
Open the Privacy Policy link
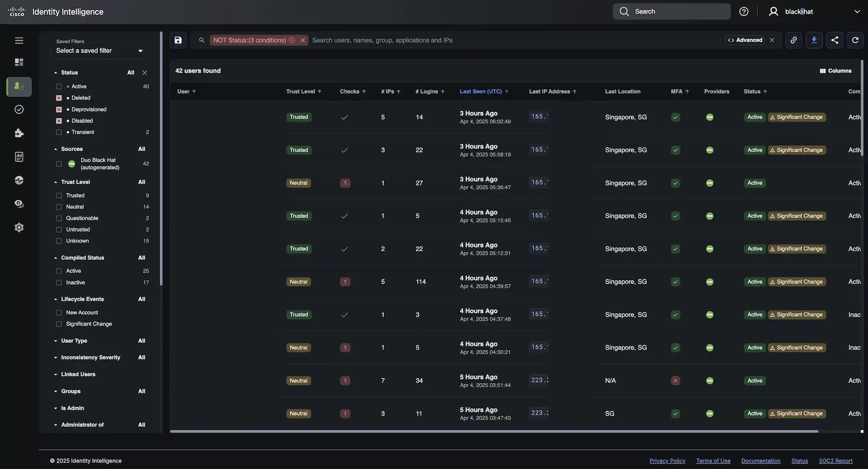(667, 460)
